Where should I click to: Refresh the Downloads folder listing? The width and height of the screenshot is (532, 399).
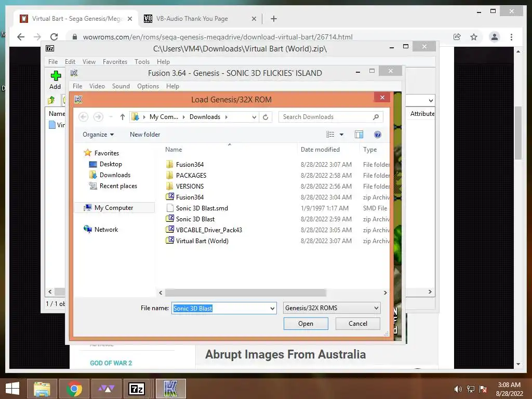[x=265, y=117]
